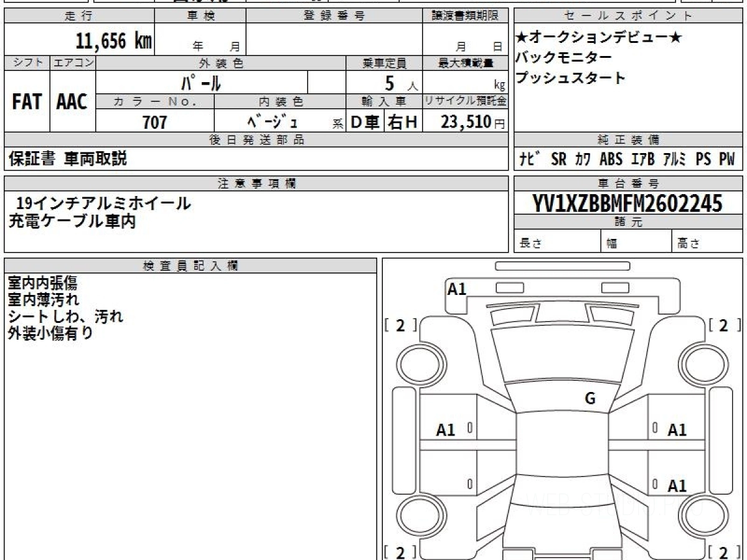Select the 19インチアルミホイール note
The width and height of the screenshot is (747, 560).
103,203
